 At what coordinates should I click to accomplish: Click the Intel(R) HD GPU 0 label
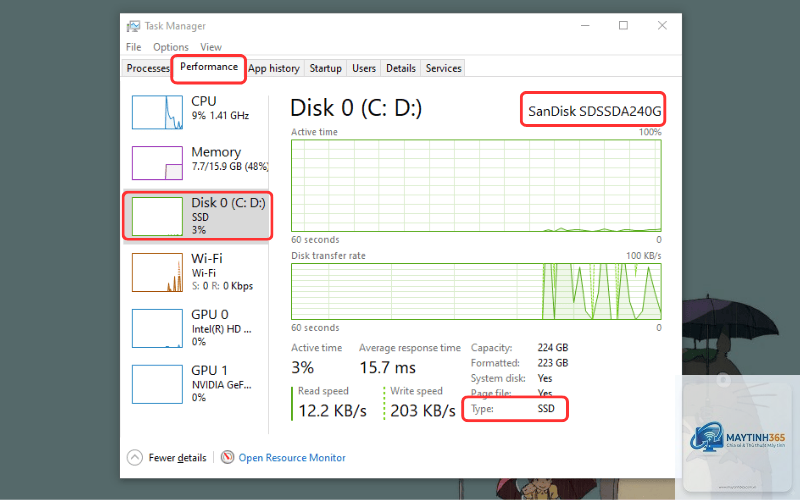click(x=221, y=329)
